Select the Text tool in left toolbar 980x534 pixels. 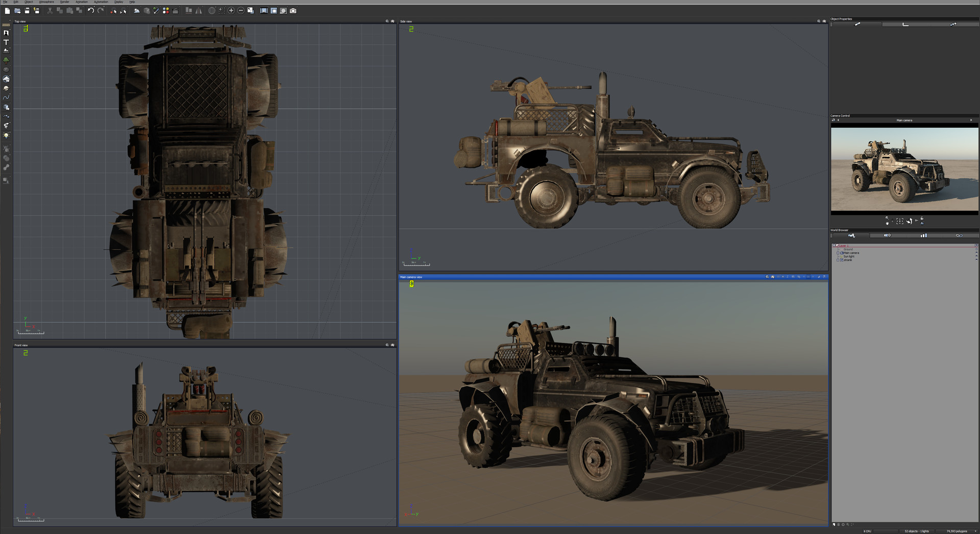click(x=6, y=42)
